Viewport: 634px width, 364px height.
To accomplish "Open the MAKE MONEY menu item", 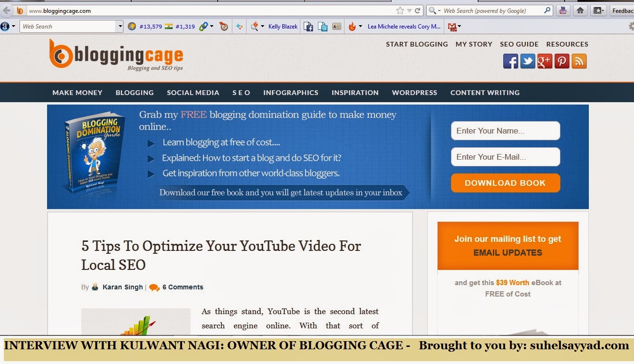I will 77,93.
